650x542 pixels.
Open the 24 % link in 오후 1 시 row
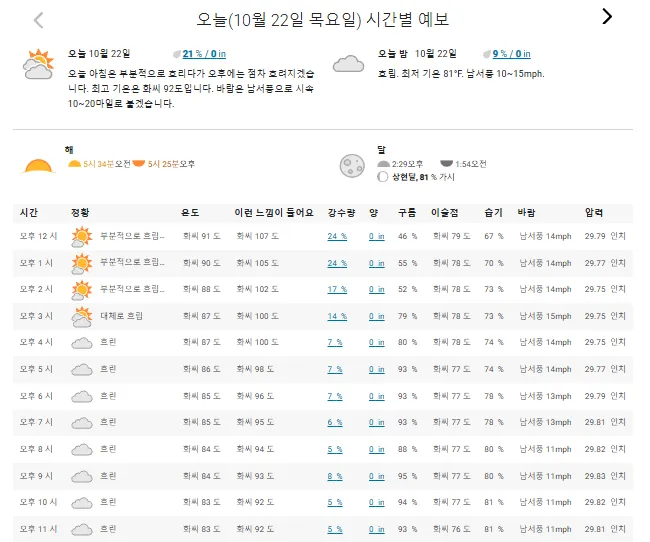coord(337,263)
